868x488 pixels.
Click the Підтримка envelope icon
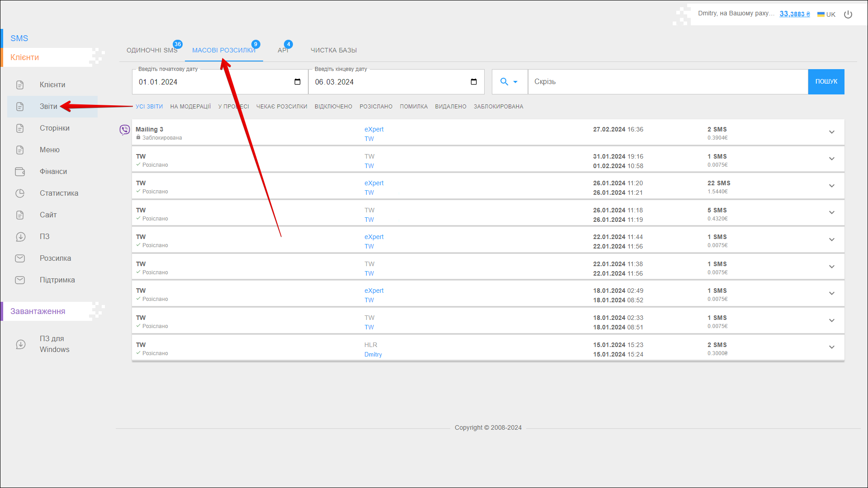(20, 280)
